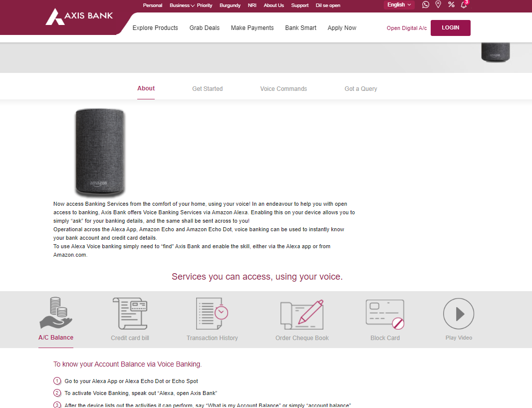Select the Order Cheque Book icon

pyautogui.click(x=302, y=313)
